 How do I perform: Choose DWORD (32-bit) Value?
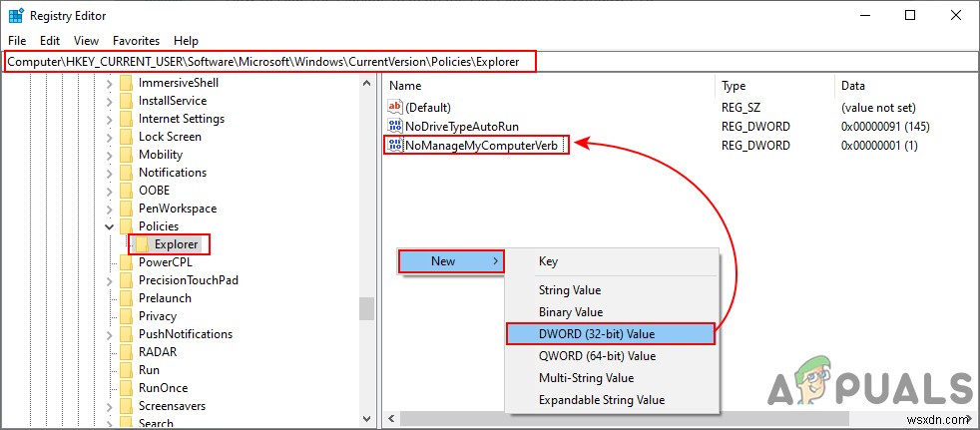610,334
